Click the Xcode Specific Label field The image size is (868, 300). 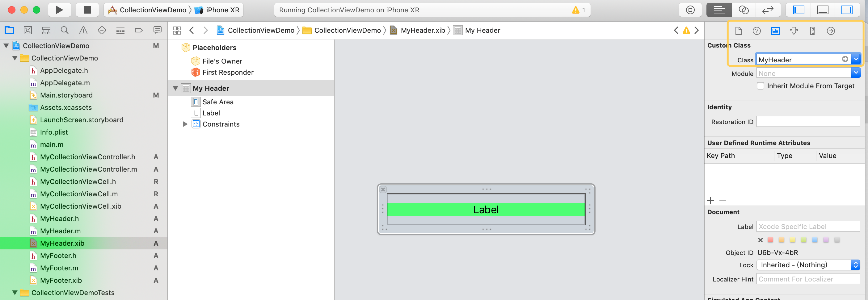pos(808,226)
